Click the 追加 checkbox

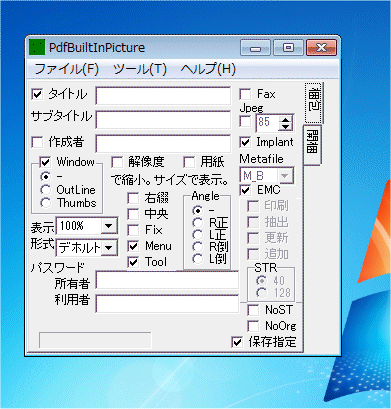click(x=253, y=255)
